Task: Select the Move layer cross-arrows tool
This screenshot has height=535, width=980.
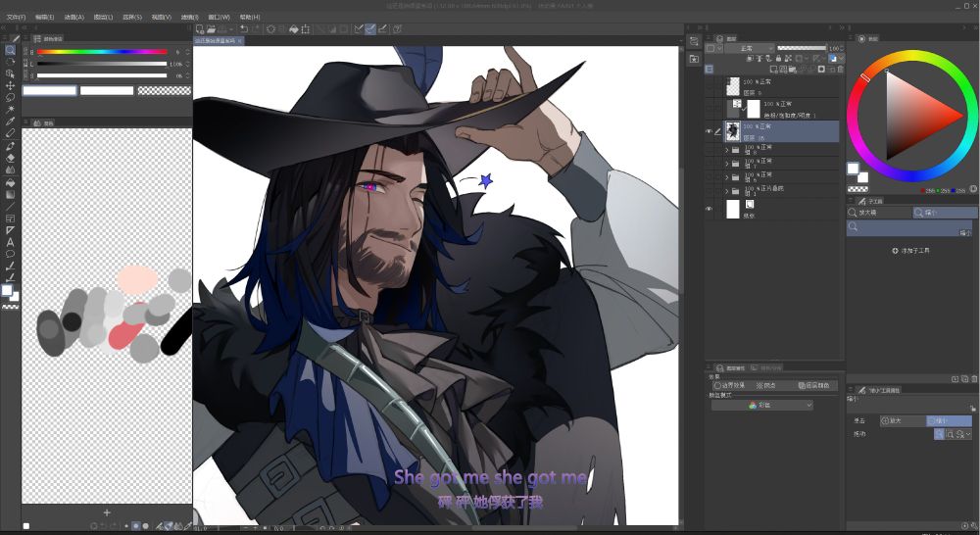Action: pos(10,85)
